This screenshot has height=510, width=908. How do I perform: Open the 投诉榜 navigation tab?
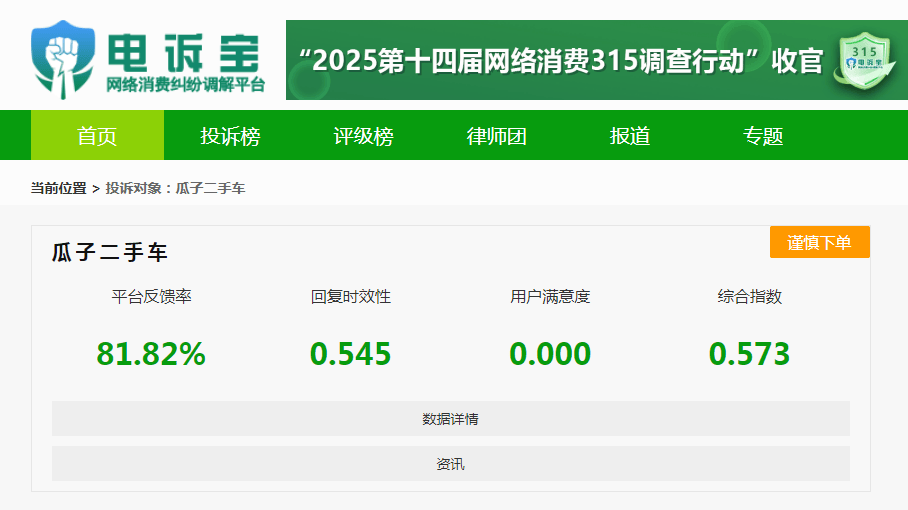coord(230,136)
